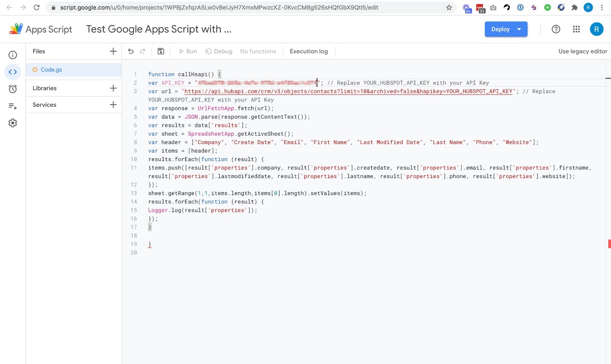Image resolution: width=611 pixels, height=364 pixels.
Task: Go forward with browser forward arrow
Action: [x=23, y=7]
